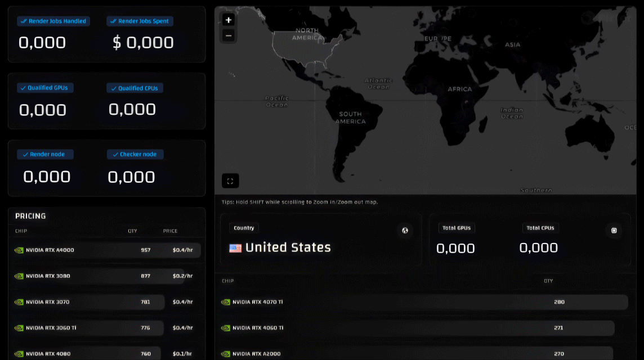Click NVIDIA logo beside RTX A4000
Screen dimensions: 644x360
pyautogui.click(x=19, y=250)
